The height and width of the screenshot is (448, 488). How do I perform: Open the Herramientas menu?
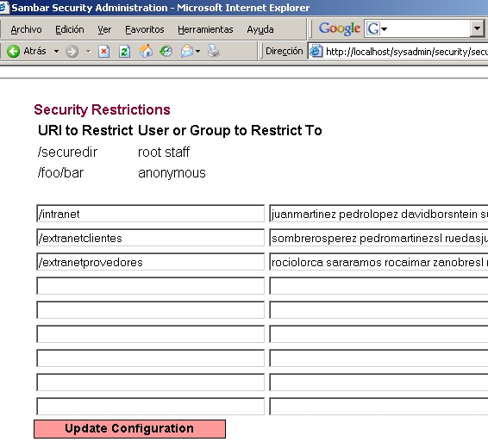click(x=205, y=29)
